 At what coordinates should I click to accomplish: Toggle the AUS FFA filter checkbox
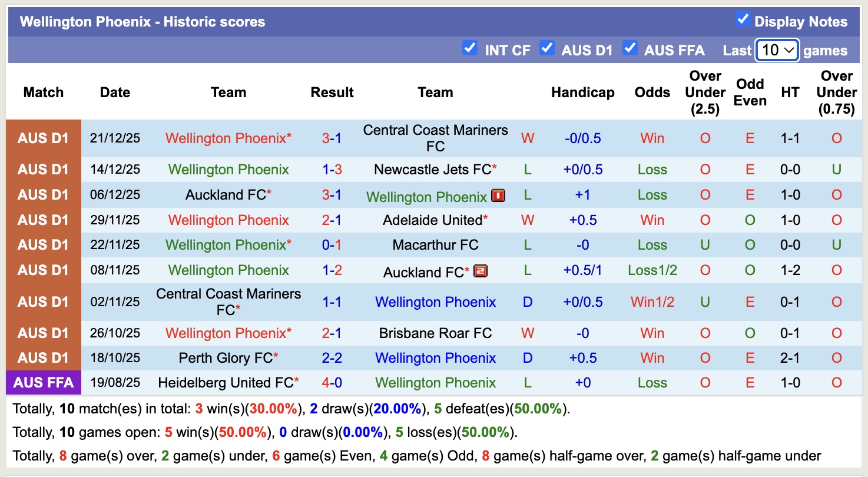(630, 49)
